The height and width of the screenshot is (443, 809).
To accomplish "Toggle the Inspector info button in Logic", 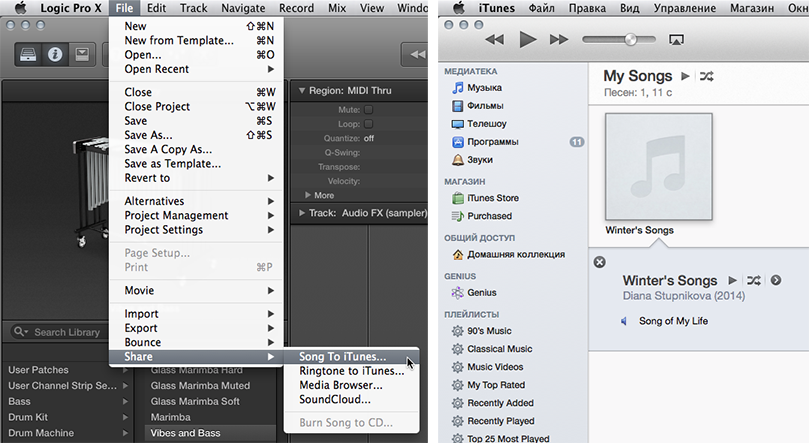I will (x=55, y=54).
